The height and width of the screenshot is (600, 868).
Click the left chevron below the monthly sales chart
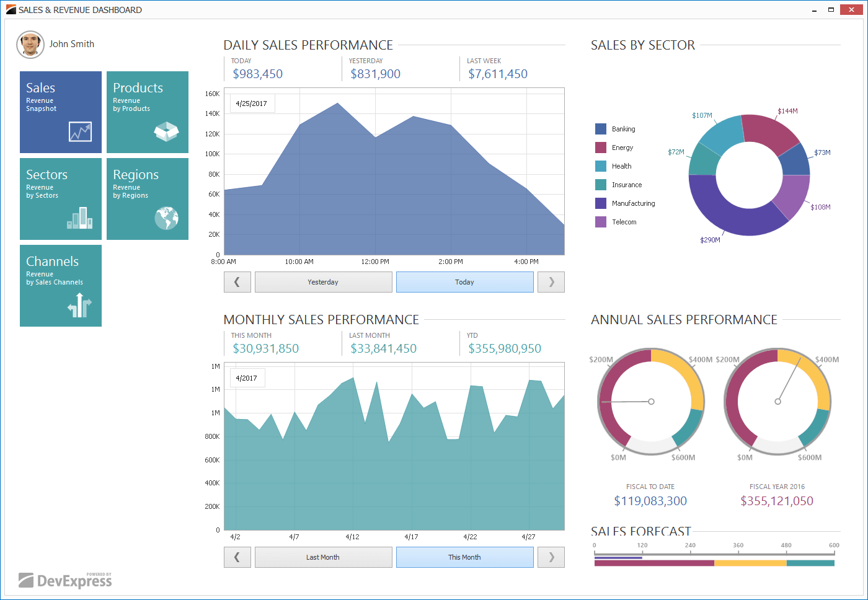[x=237, y=557]
